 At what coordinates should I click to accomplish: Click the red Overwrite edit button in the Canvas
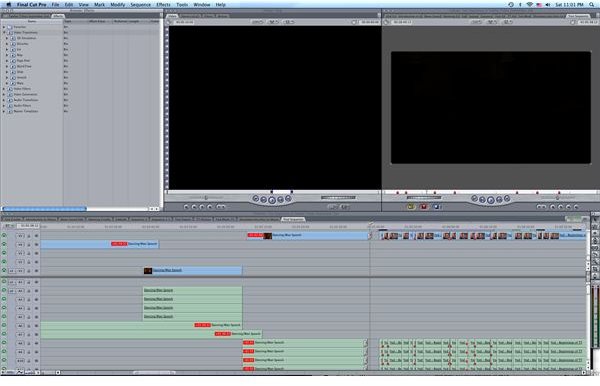pyautogui.click(x=424, y=207)
